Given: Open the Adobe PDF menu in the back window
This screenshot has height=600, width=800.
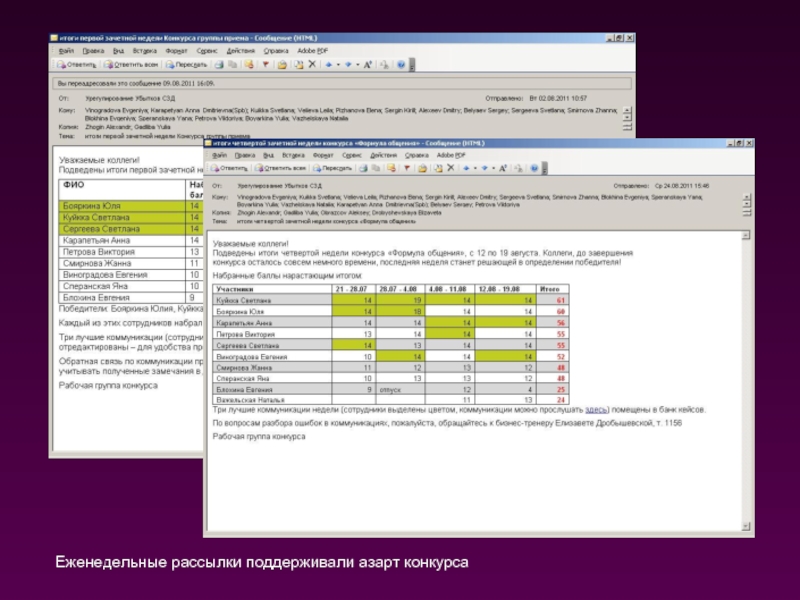Looking at the screenshot, I should [312, 51].
